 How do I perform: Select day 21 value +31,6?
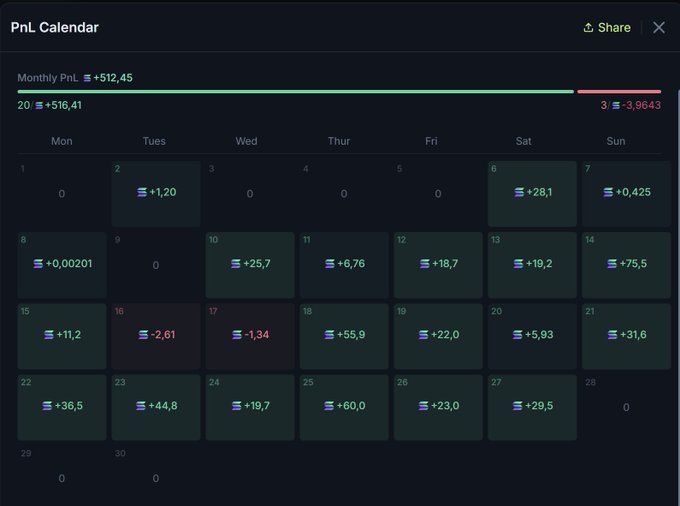click(x=633, y=335)
